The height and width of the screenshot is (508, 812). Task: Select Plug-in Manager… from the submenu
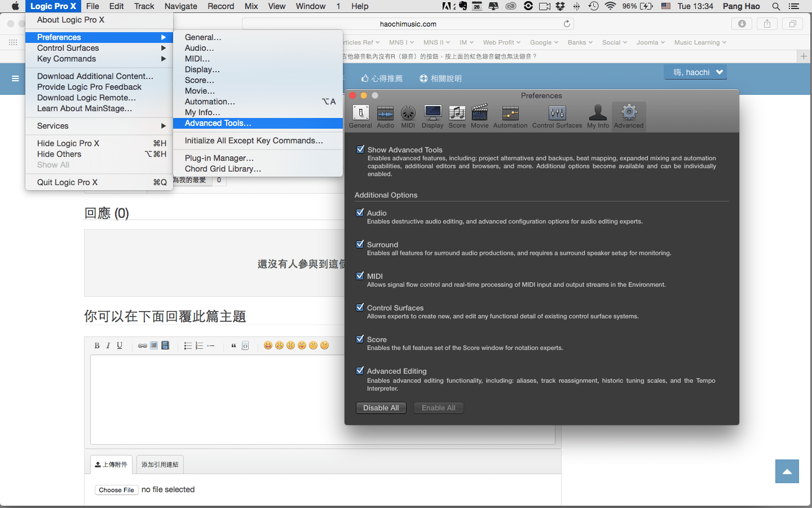(258, 158)
